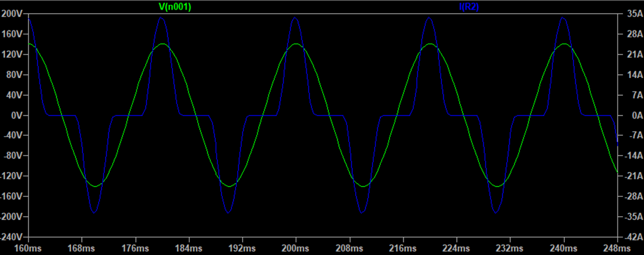Click the blue current peak near 200ms
Viewport: 644px width, 255px height.
click(x=295, y=18)
